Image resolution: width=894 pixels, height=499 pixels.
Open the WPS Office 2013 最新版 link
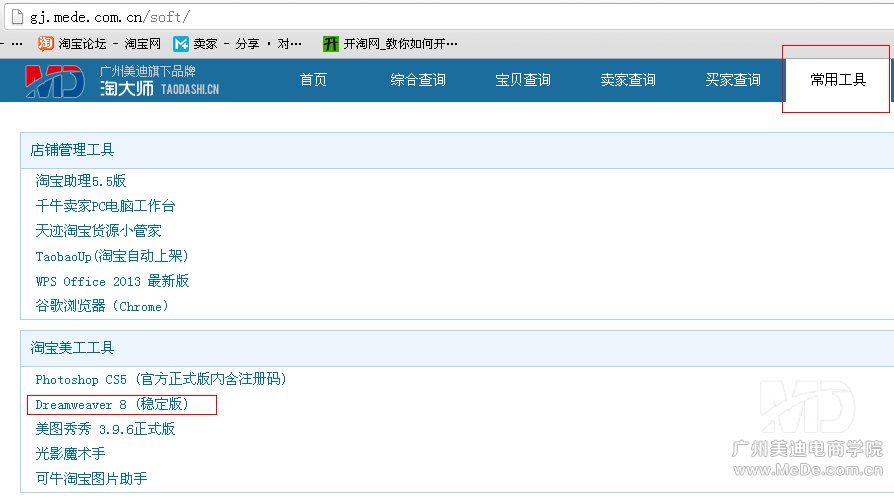tap(112, 281)
